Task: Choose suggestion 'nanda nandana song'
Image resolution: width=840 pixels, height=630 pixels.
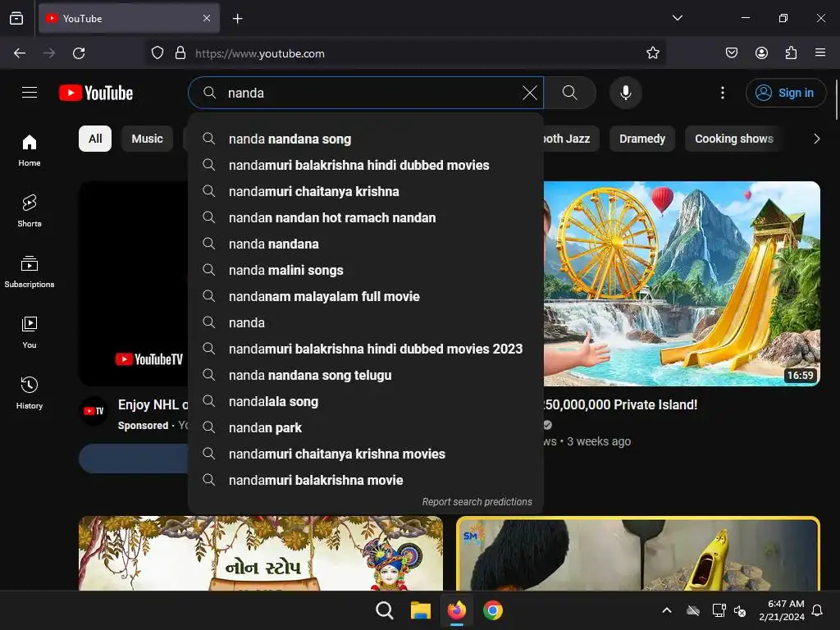Action: pyautogui.click(x=366, y=139)
